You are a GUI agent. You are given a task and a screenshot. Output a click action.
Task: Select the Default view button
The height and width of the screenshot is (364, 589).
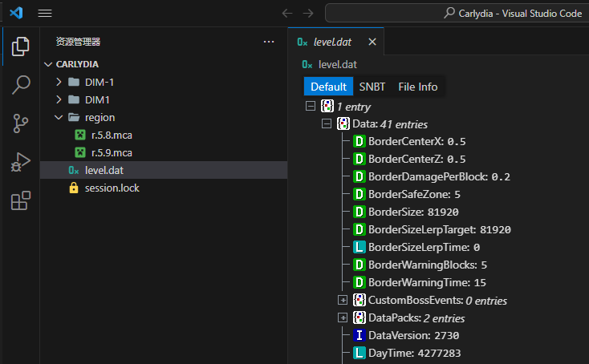click(328, 87)
